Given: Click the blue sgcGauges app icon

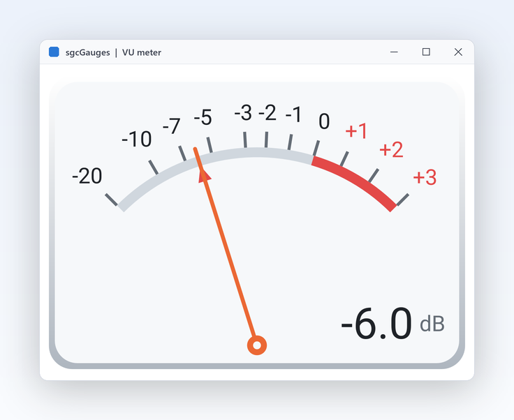Looking at the screenshot, I should (x=54, y=52).
